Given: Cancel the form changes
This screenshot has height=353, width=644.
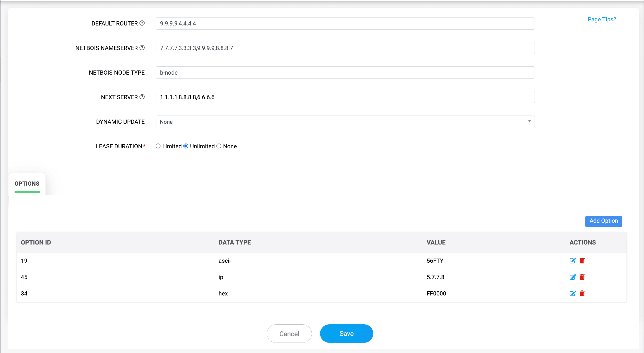Looking at the screenshot, I should tap(289, 333).
